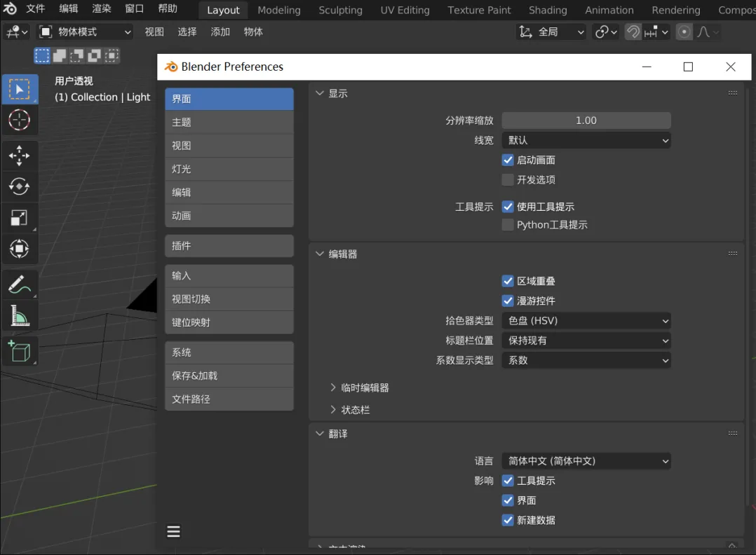Expand the 临时编辑器 section
This screenshot has height=555, width=756.
click(360, 388)
